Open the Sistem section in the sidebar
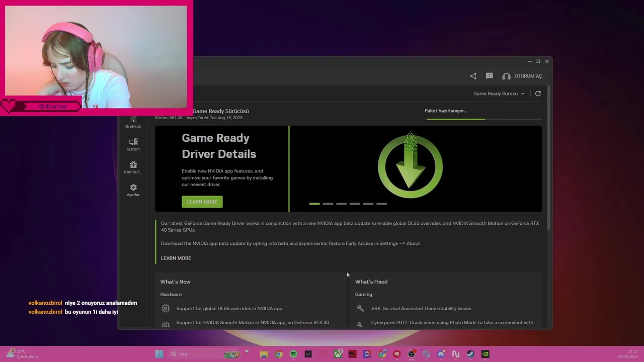 click(133, 145)
